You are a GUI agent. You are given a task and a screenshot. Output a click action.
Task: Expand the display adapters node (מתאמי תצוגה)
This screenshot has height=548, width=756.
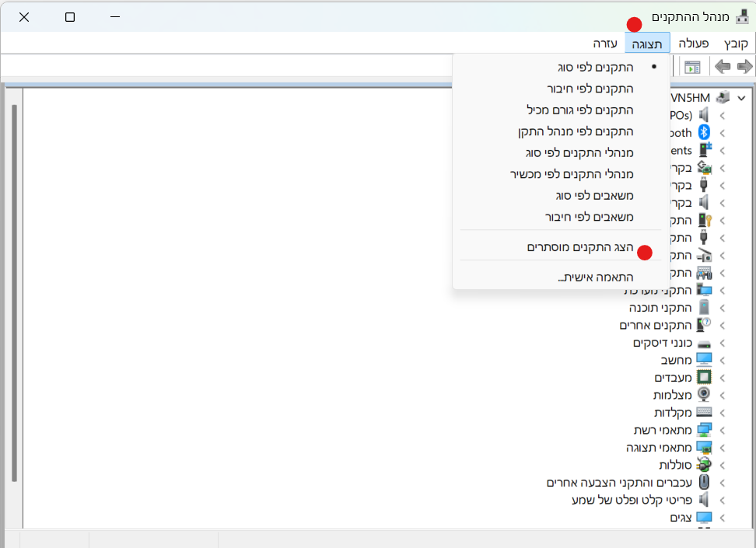pyautogui.click(x=723, y=448)
